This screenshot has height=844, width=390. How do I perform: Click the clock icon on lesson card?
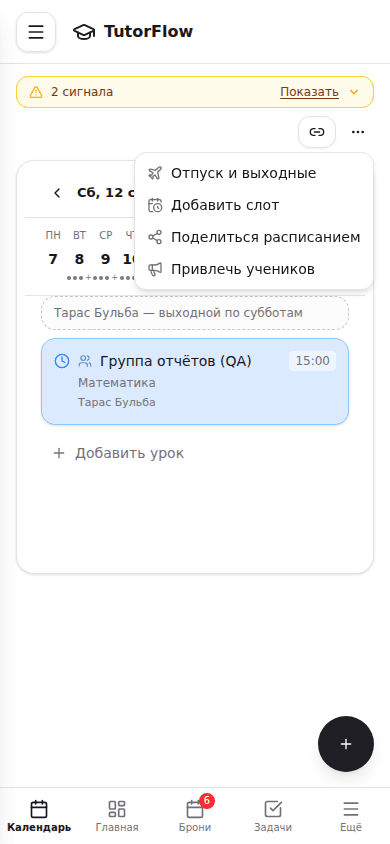(x=62, y=361)
